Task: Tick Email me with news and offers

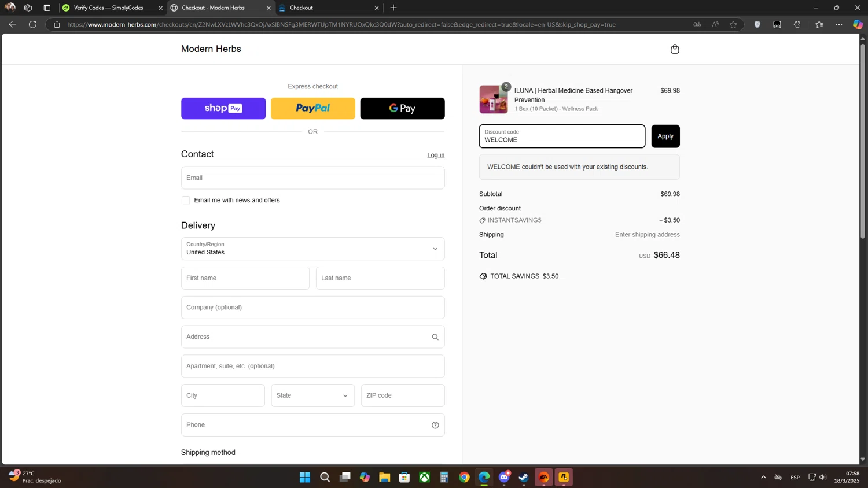Action: (x=186, y=200)
